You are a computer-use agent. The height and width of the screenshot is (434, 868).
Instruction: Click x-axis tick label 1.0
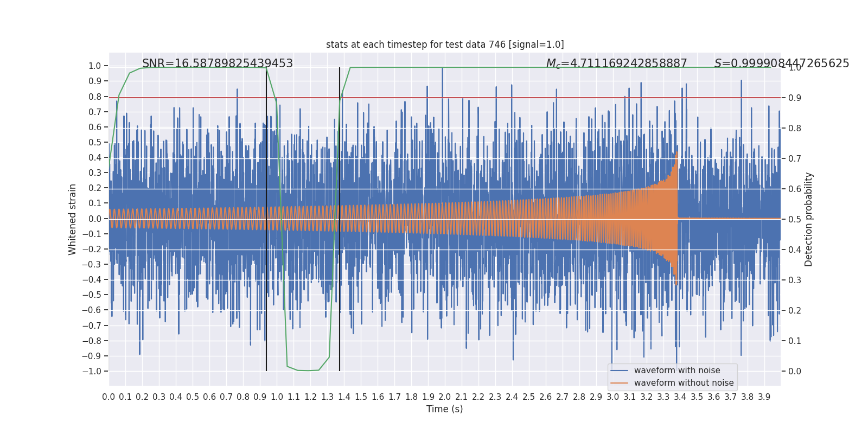coord(277,397)
